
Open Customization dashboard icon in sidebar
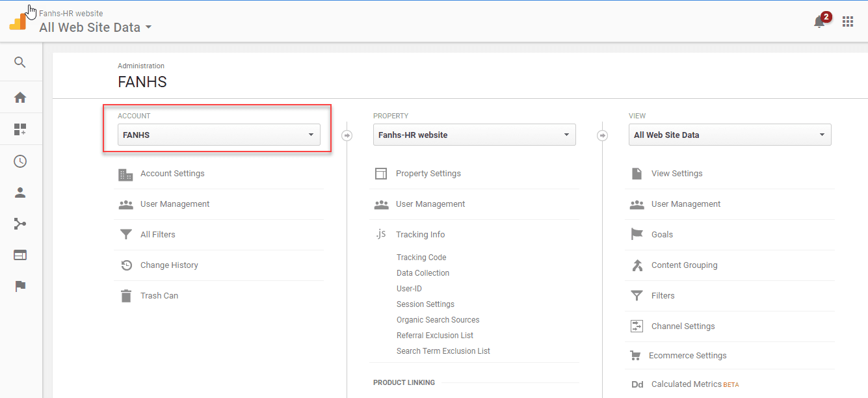(20, 129)
